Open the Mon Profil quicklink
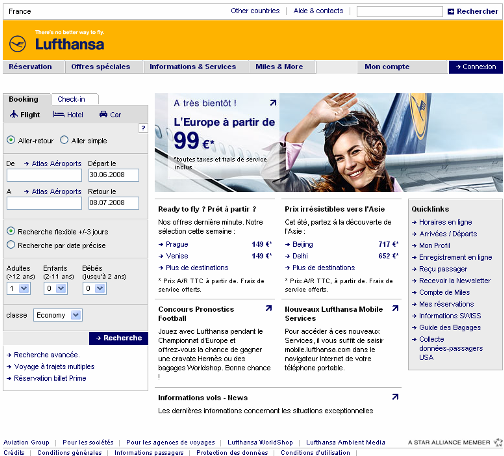 [431, 245]
